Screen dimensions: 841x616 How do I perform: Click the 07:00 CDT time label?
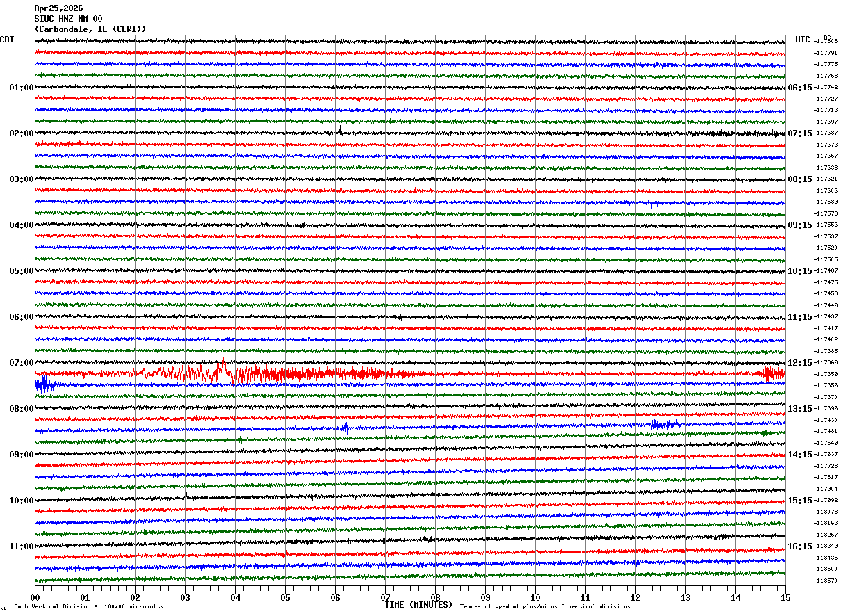point(22,363)
